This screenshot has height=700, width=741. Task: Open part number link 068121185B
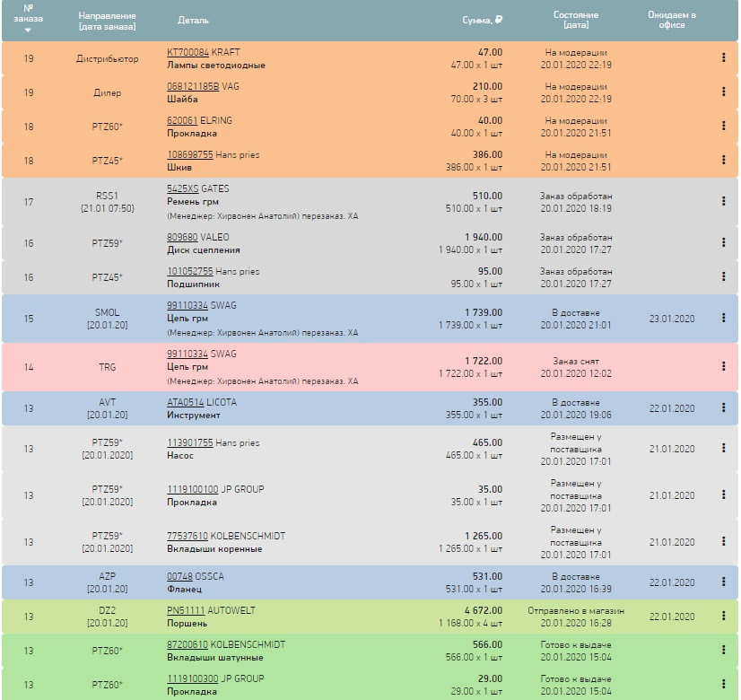(193, 86)
